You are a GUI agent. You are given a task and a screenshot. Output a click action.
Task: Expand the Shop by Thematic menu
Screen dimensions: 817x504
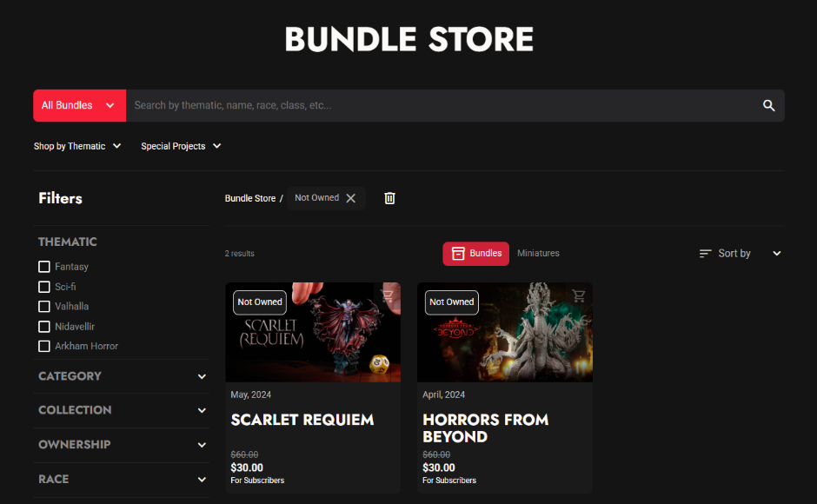77,146
